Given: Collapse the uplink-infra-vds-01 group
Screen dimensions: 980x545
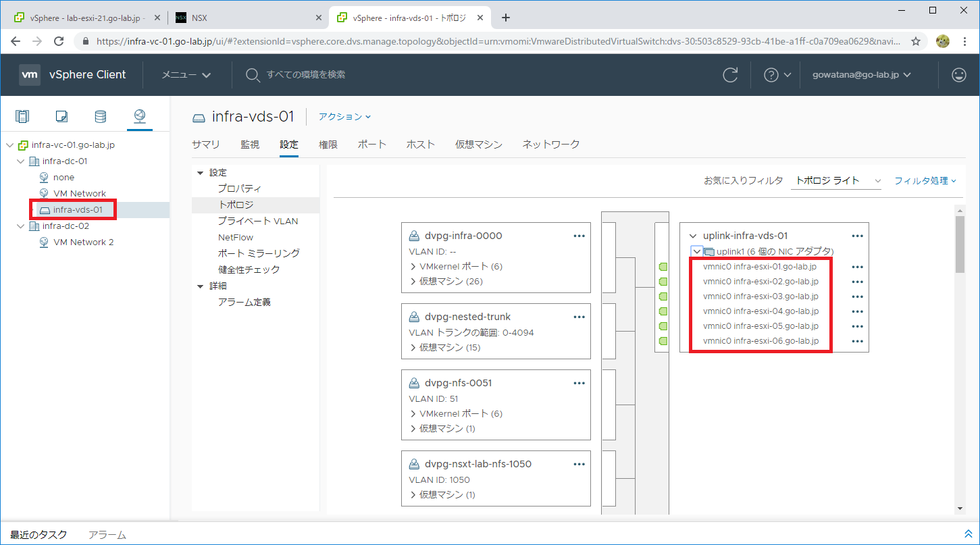Looking at the screenshot, I should coord(692,236).
